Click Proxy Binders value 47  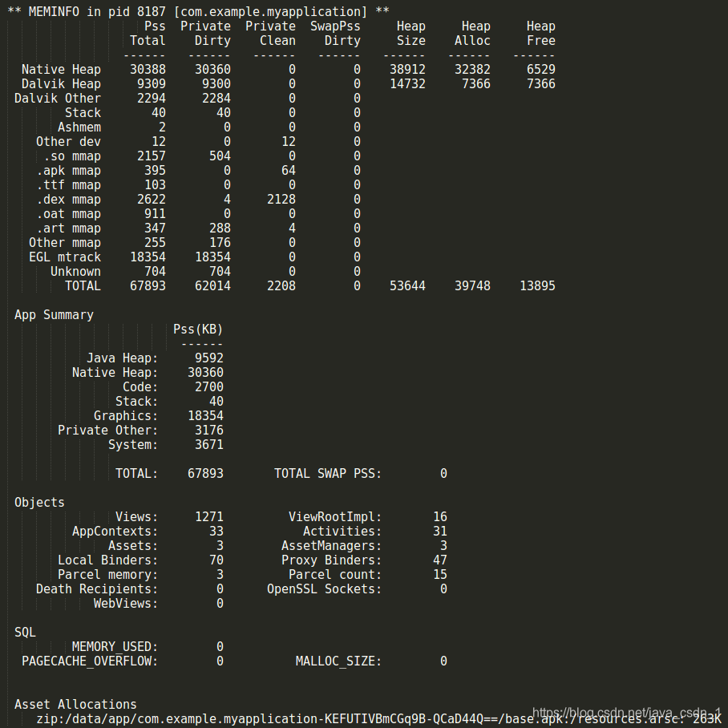439,560
